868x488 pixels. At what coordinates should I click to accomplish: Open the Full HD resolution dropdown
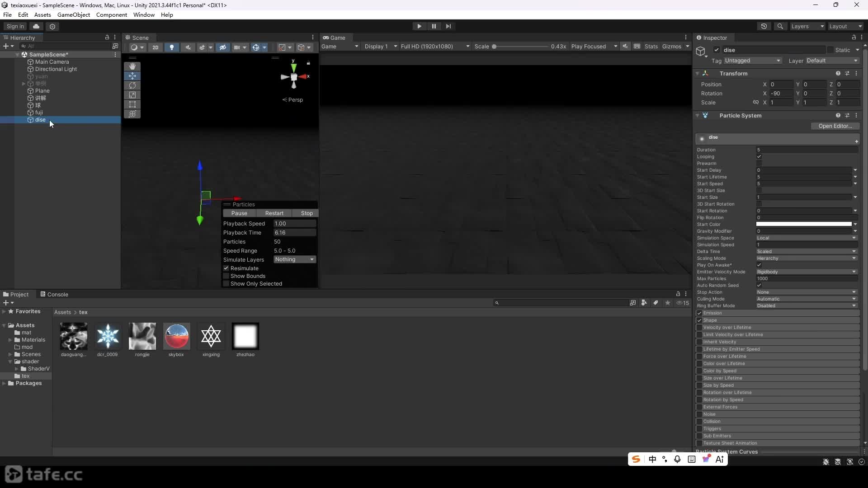tap(434, 47)
